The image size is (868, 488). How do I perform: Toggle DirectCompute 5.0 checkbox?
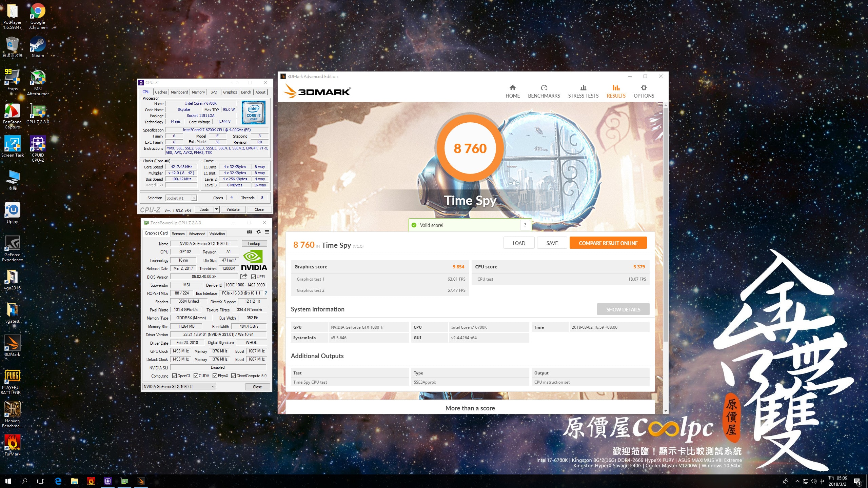[233, 376]
